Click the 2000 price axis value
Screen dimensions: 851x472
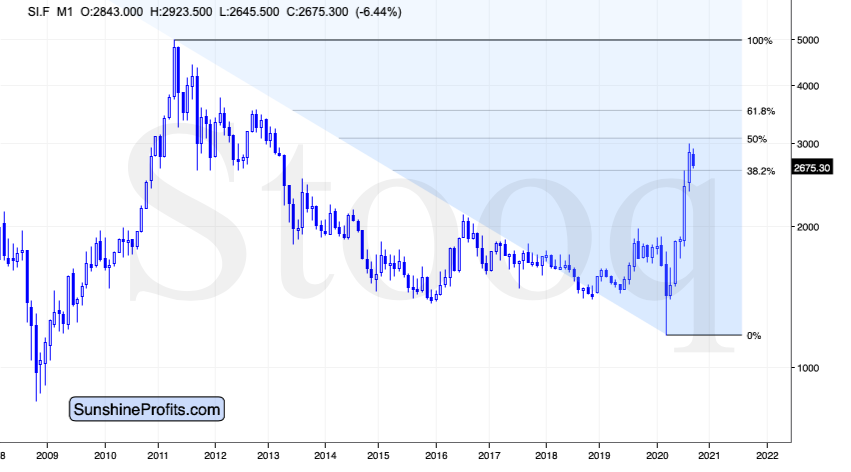click(x=808, y=227)
